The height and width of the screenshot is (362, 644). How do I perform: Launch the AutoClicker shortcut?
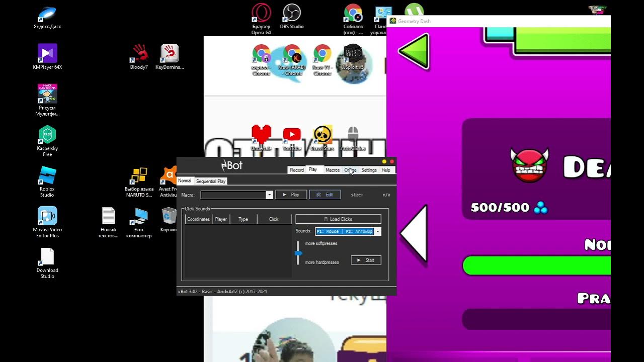[353, 138]
